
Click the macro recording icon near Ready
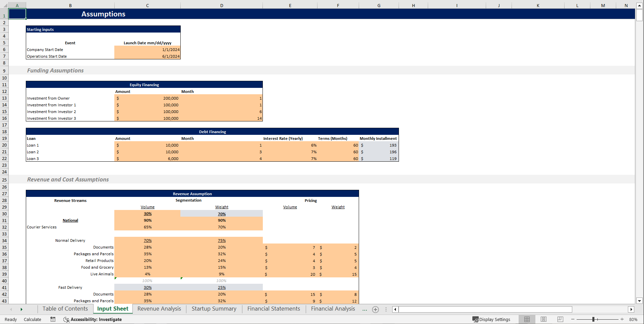tap(53, 319)
